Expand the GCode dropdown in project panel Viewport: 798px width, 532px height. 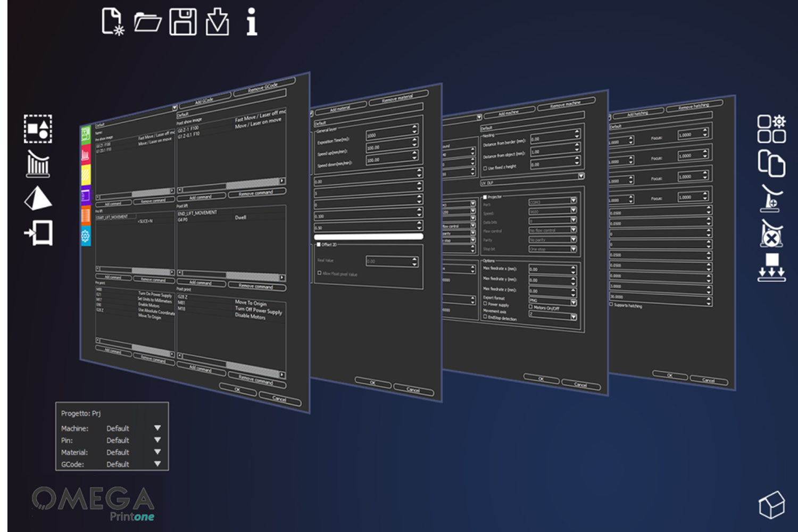[x=157, y=464]
